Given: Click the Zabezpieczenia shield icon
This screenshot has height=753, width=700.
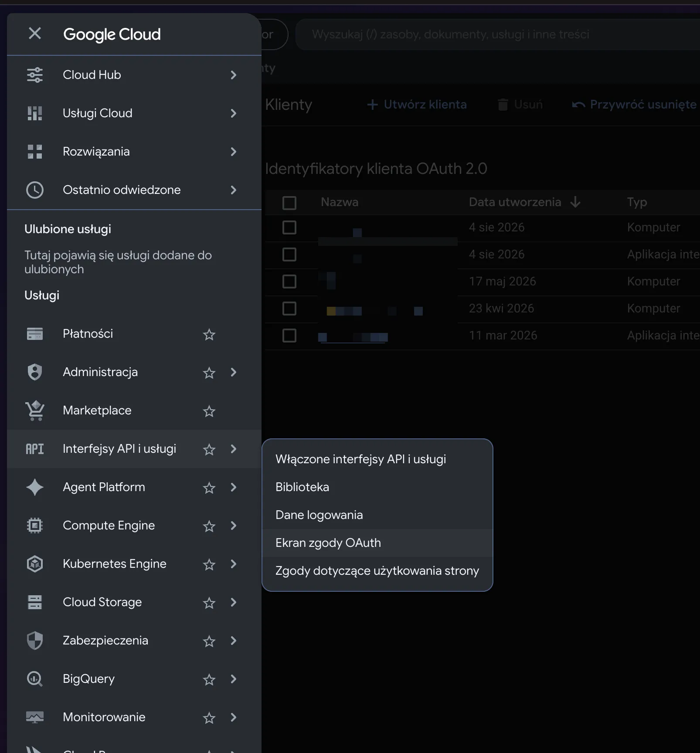Looking at the screenshot, I should tap(35, 641).
